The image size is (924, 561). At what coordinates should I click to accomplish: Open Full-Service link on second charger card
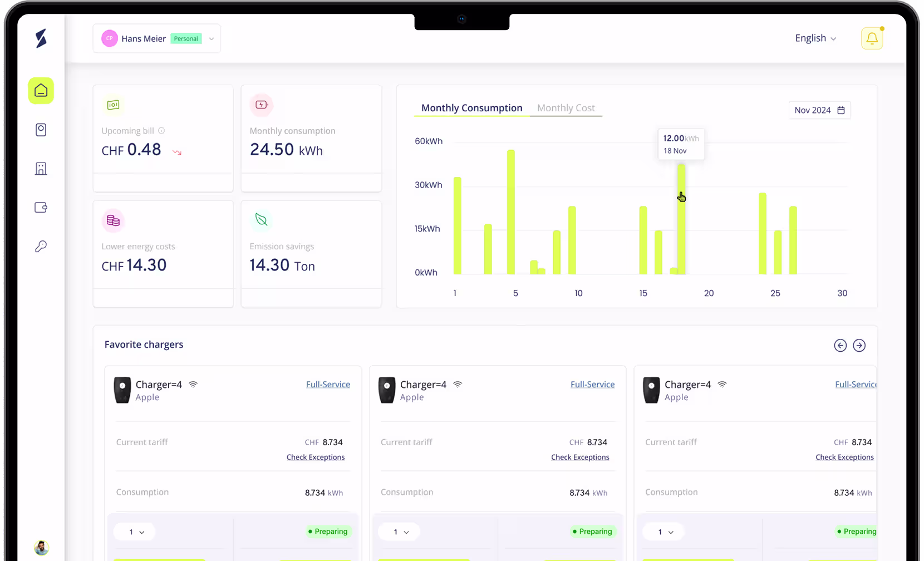pyautogui.click(x=592, y=385)
